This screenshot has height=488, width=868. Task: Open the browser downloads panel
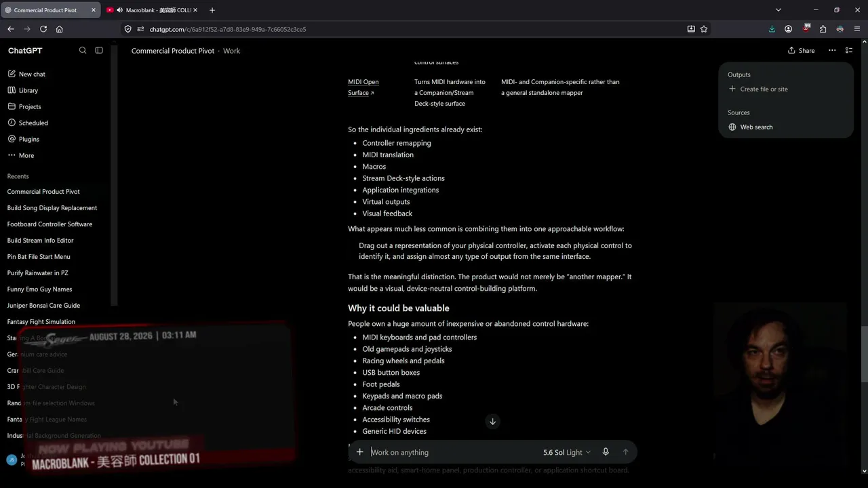[x=772, y=29]
